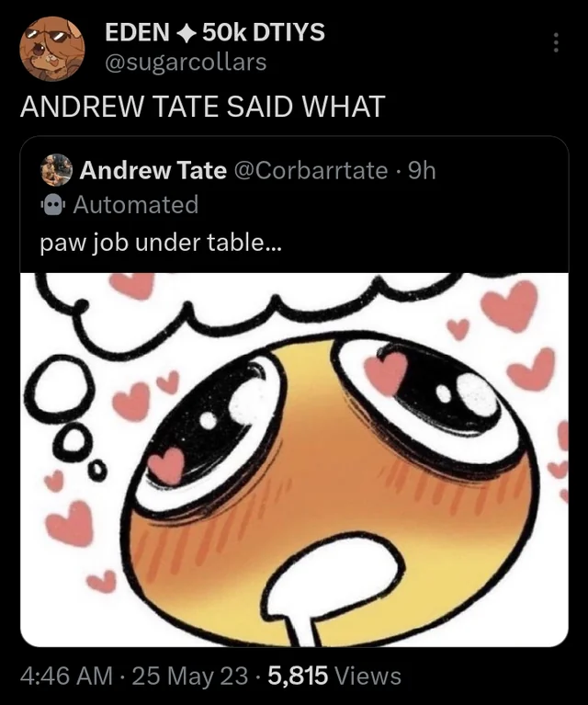Tap the 5,815 Views count

[x=334, y=676]
